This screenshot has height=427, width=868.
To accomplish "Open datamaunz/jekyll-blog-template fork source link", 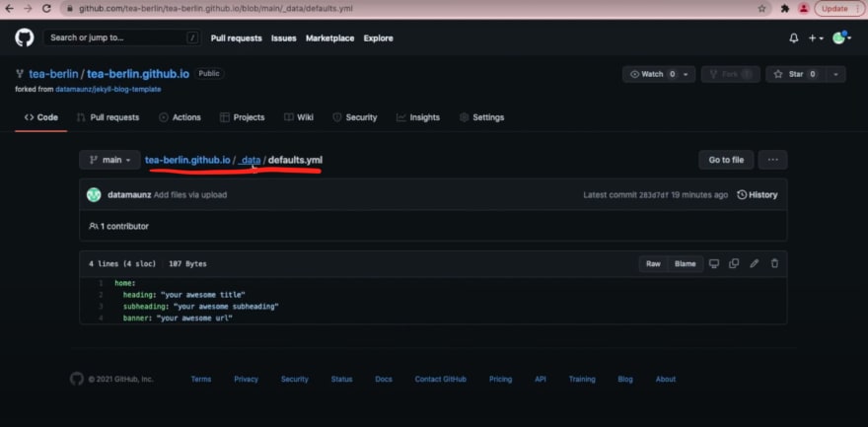I will [x=108, y=89].
